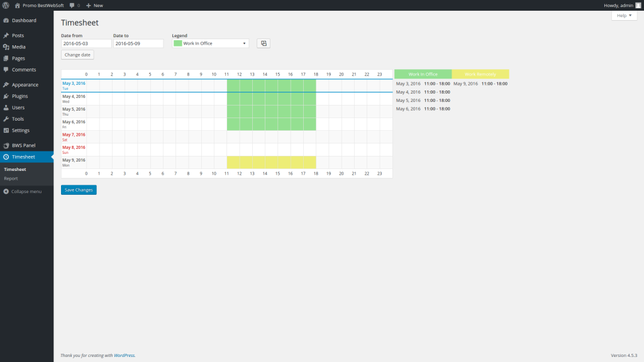
Task: Click the WordPress logo icon
Action: 6,5
